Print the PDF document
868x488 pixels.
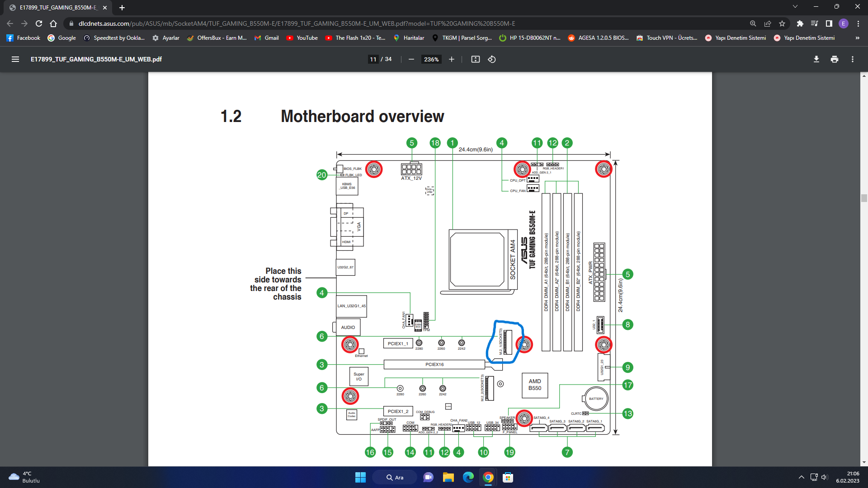tap(835, 59)
